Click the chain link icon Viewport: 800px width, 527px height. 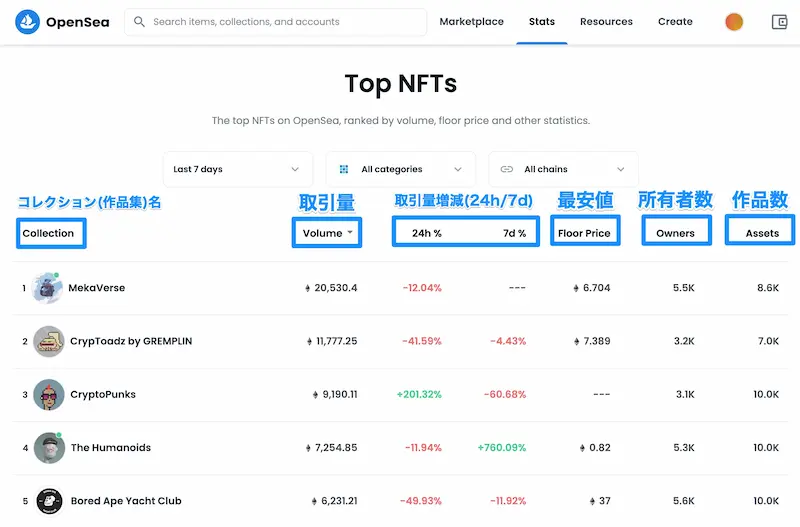coord(507,169)
